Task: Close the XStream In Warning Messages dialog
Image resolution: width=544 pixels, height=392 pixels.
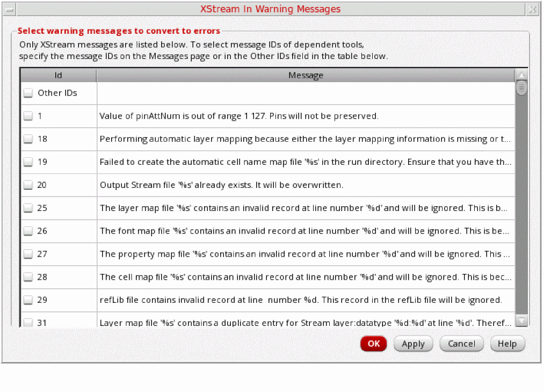Action: pyautogui.click(x=533, y=10)
